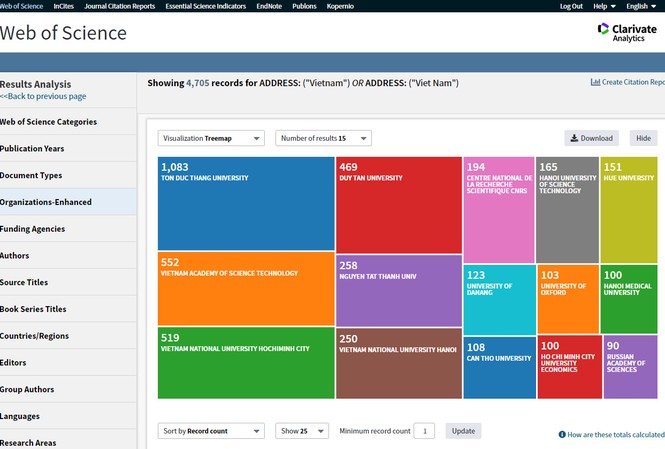Click Create Citation Report link

[x=633, y=82]
